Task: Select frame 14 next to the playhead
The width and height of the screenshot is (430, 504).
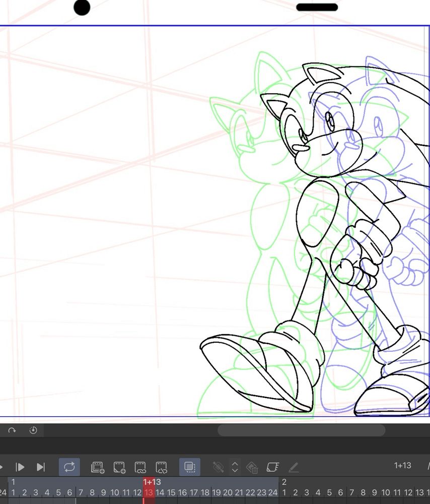Action: [x=160, y=492]
